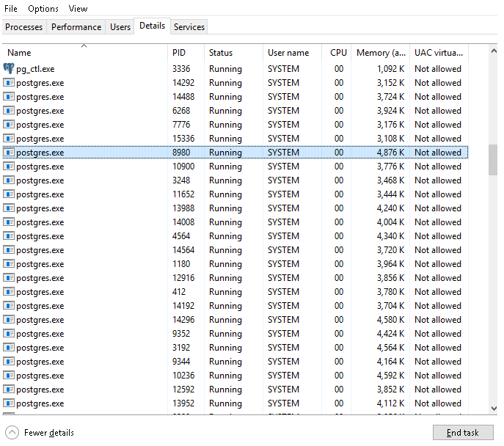Click icon of selected postgres.exe PID 8980
504x446 pixels.
tap(9, 153)
